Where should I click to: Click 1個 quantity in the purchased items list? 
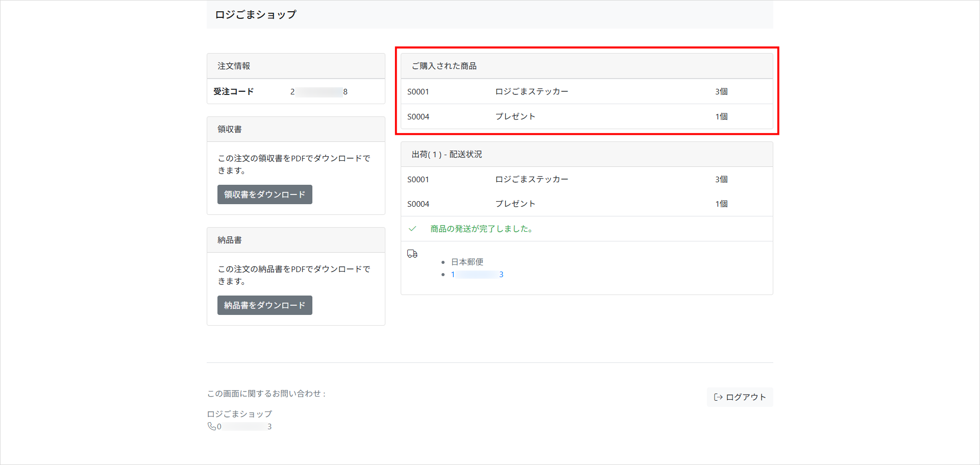pos(721,116)
